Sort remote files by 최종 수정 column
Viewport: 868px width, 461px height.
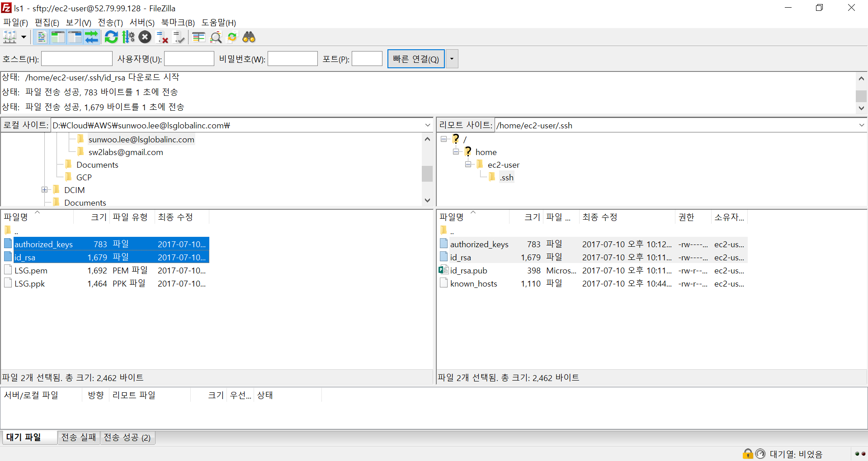pos(627,217)
